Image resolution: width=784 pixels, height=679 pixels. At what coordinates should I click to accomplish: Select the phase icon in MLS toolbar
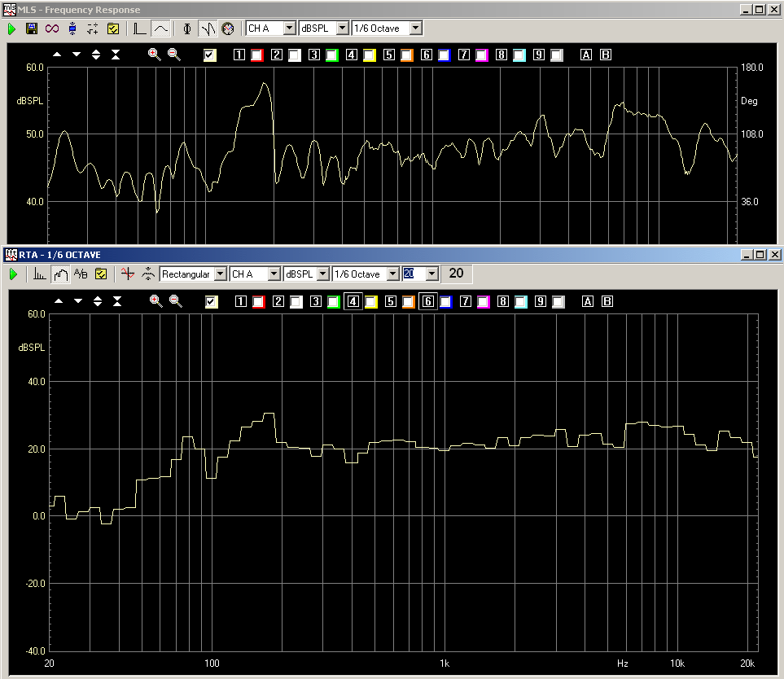coord(187,28)
